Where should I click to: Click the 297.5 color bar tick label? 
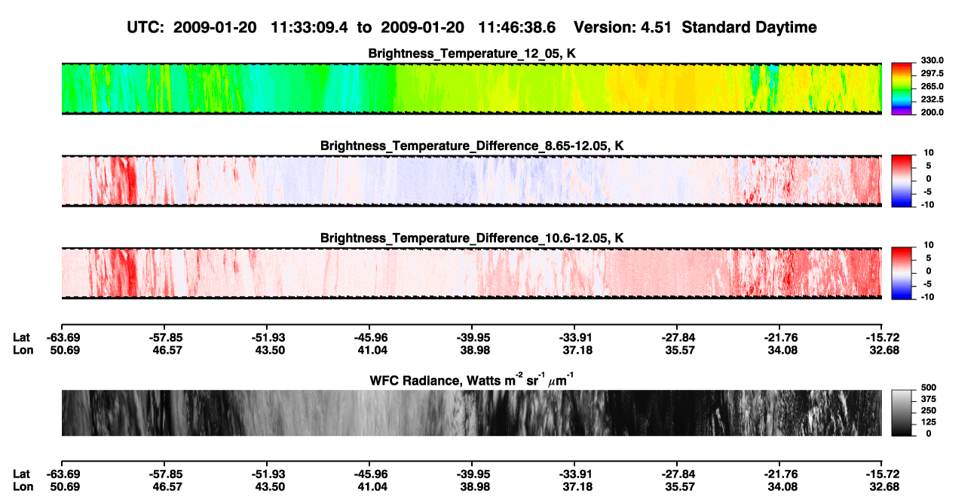point(933,73)
